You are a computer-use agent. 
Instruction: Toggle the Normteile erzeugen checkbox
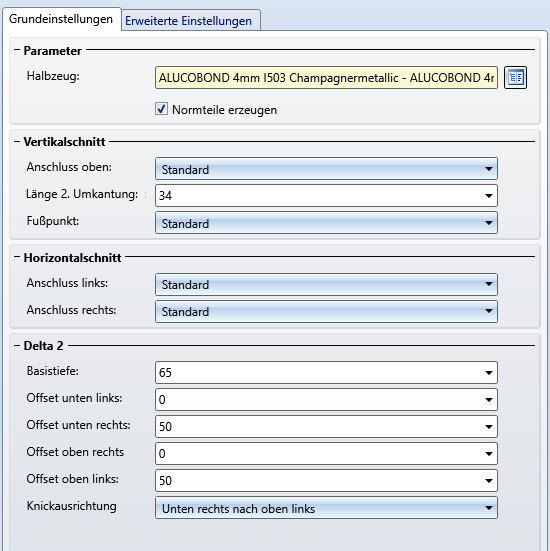click(x=161, y=109)
